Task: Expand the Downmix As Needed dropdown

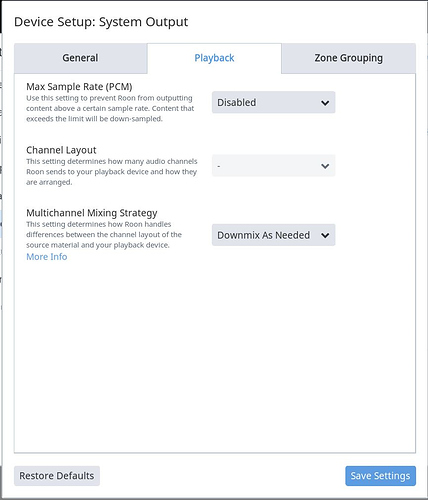Action: point(273,235)
